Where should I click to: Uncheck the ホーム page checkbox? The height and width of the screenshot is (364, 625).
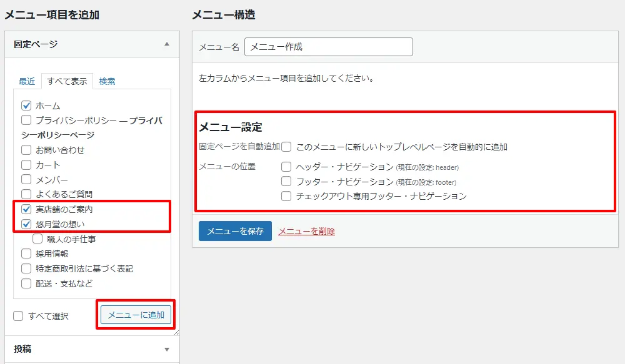coord(26,106)
